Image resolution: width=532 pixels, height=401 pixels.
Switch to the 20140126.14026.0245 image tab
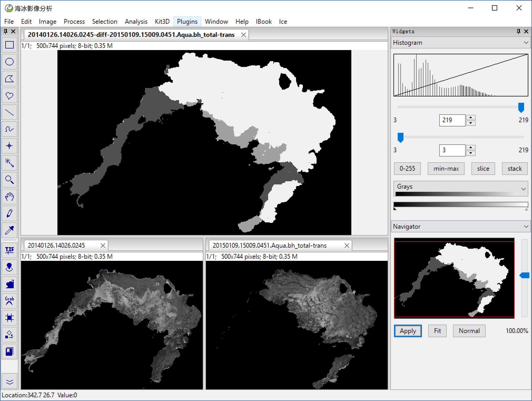click(56, 246)
